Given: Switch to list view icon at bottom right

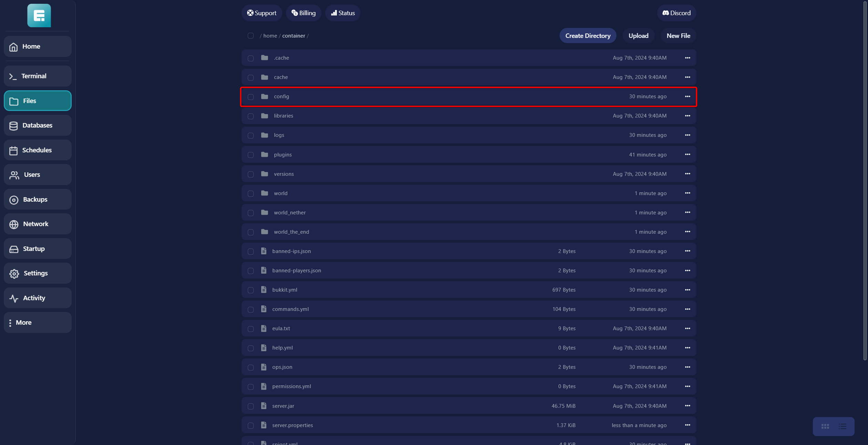Looking at the screenshot, I should (843, 426).
